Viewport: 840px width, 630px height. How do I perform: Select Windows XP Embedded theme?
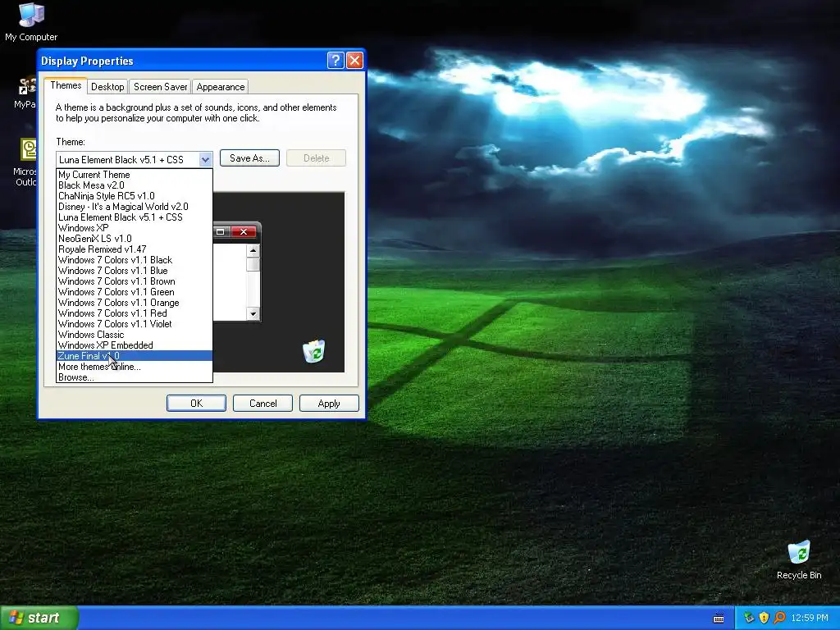[x=135, y=345]
